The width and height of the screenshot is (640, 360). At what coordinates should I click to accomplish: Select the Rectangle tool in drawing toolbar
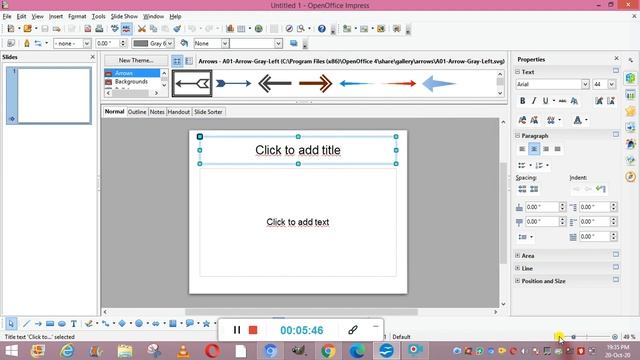50,324
